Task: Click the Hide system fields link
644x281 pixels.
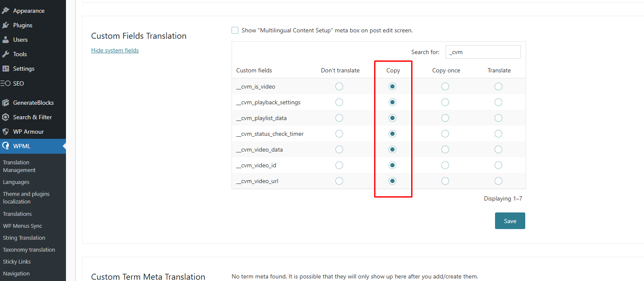Action: pos(115,50)
